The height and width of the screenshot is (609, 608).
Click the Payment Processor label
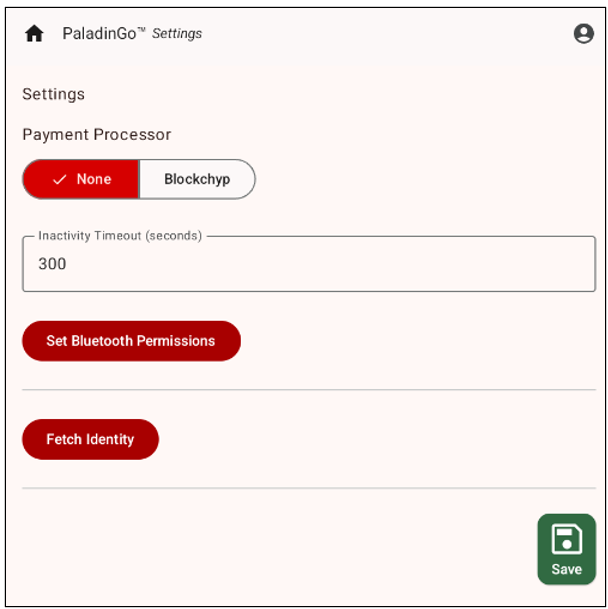tap(97, 135)
